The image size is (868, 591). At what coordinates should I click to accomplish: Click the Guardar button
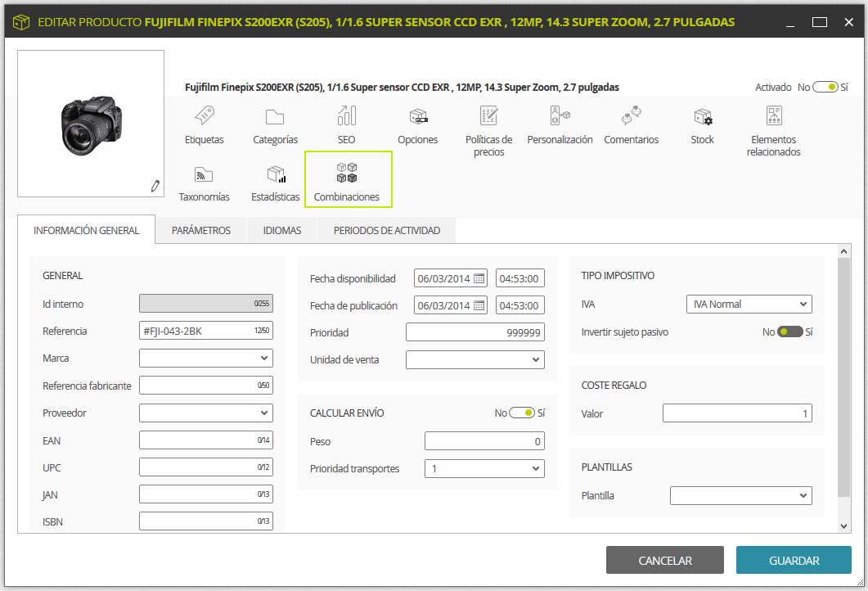click(x=794, y=560)
